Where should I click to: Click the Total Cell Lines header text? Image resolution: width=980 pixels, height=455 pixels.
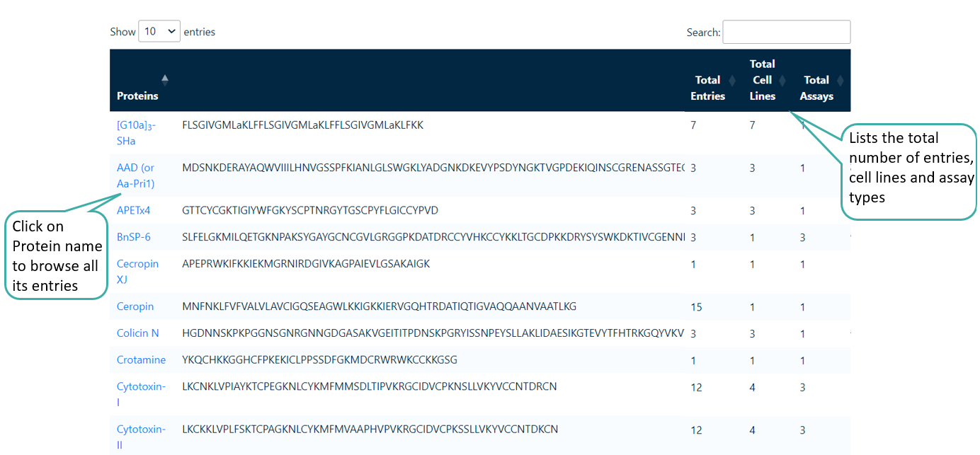(762, 80)
